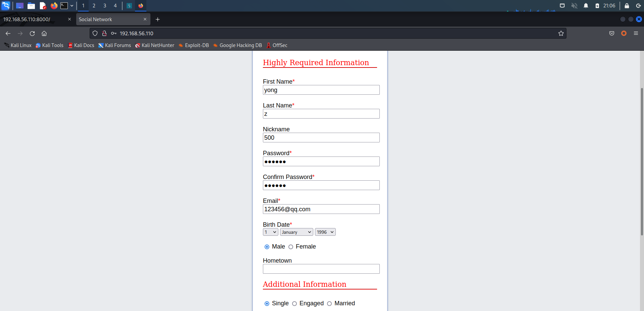Open a new browser tab
This screenshot has height=311, width=644.
pyautogui.click(x=158, y=19)
